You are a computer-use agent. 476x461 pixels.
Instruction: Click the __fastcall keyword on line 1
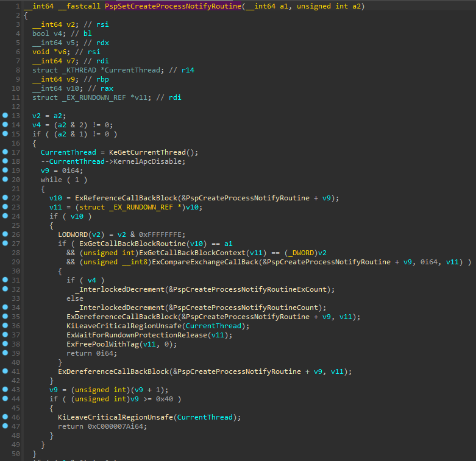(79, 6)
